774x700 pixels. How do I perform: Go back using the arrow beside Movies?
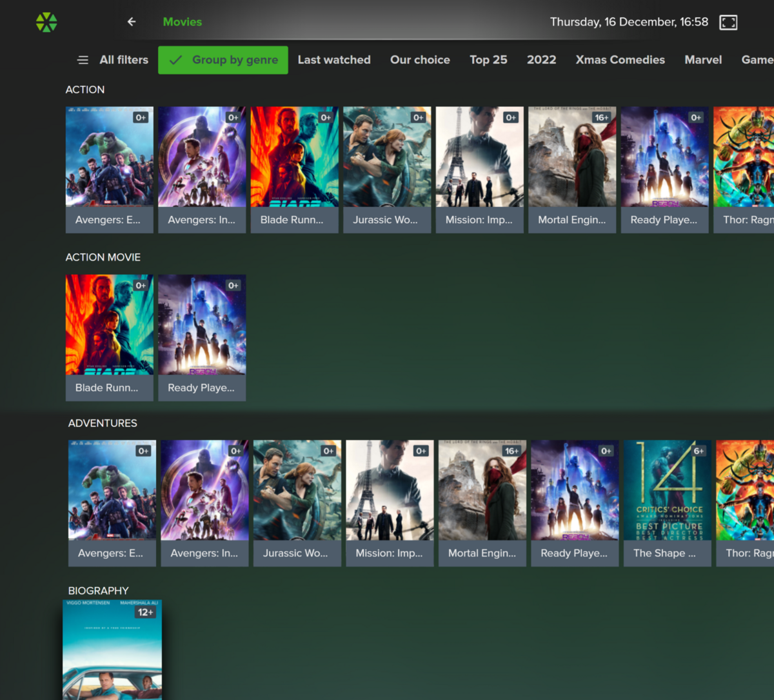tap(132, 22)
